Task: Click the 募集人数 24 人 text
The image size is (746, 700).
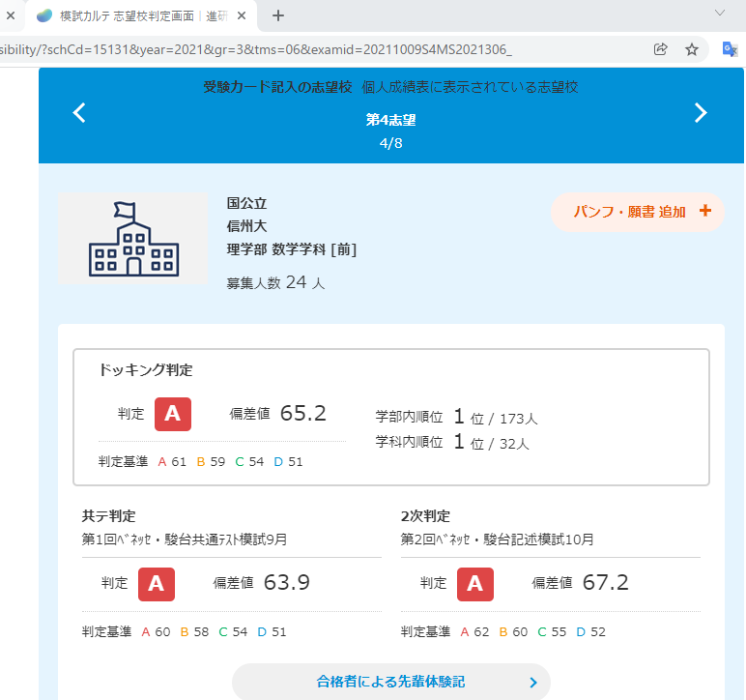Action: point(275,282)
